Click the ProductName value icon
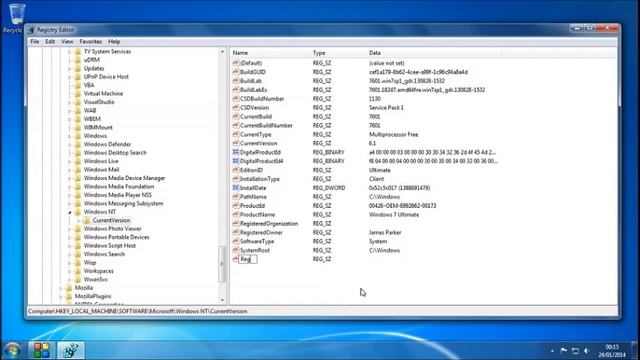The image size is (640, 360). click(x=236, y=215)
